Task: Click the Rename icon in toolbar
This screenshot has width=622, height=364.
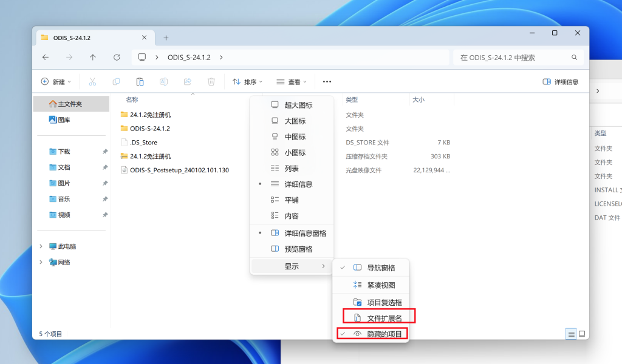Action: 163,81
